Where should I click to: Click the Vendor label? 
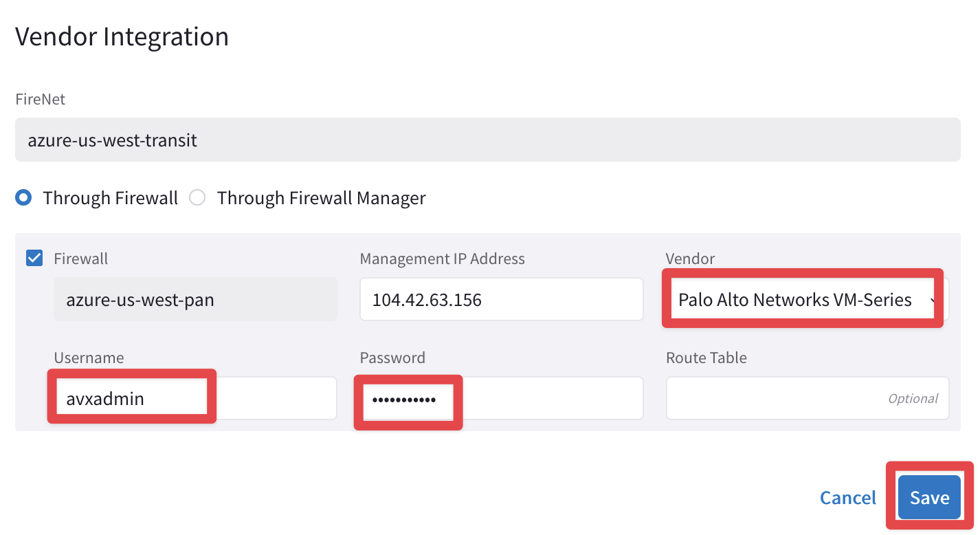click(690, 259)
